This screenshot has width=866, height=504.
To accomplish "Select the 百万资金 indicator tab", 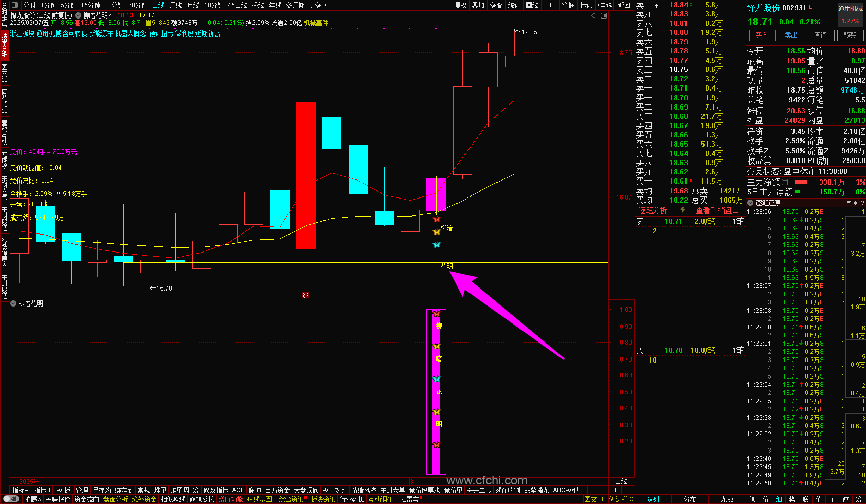I will point(277,490).
